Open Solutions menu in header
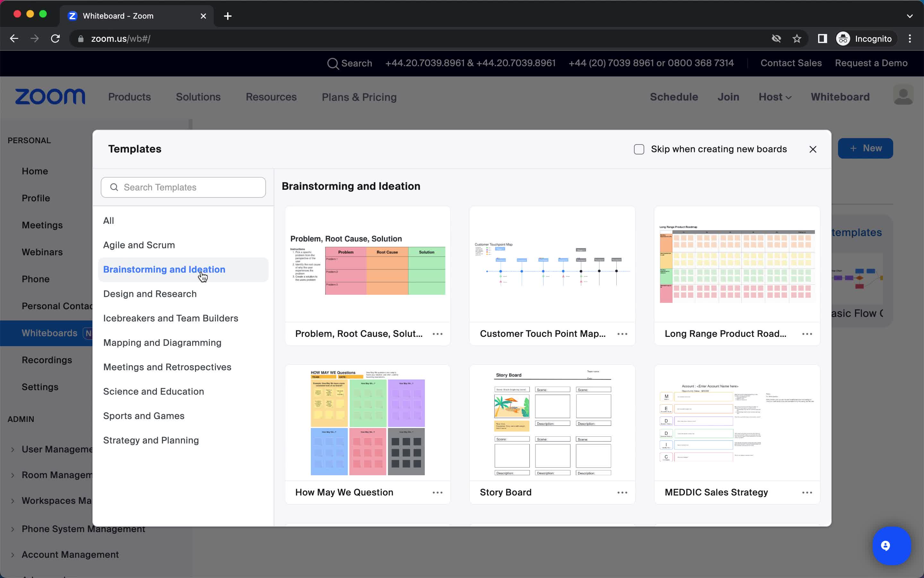The image size is (924, 578). pos(198,97)
